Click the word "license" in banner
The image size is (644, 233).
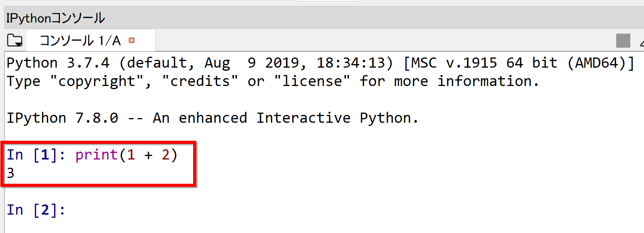(312, 81)
